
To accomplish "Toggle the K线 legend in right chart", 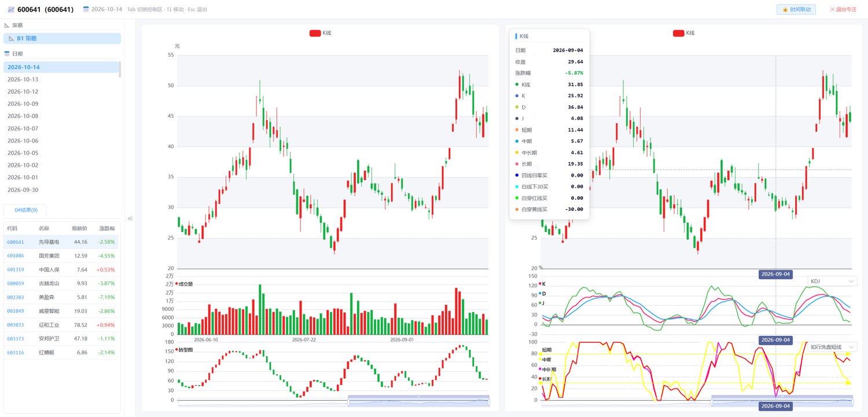I will [x=683, y=33].
